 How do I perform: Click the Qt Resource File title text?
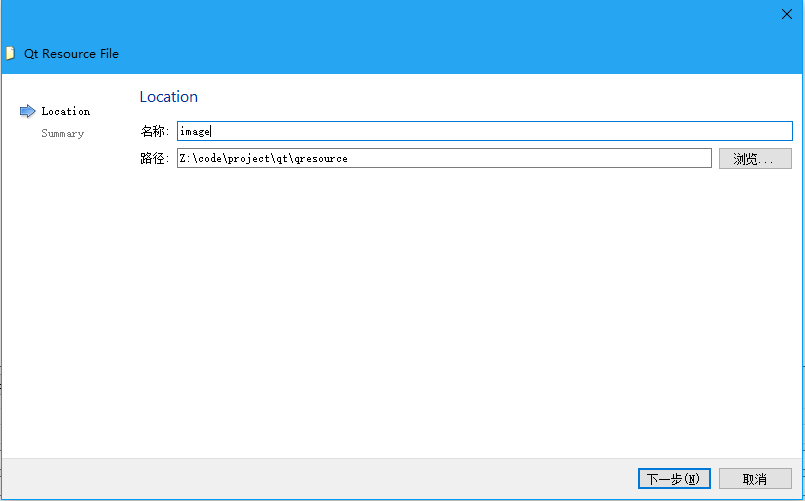pyautogui.click(x=71, y=54)
